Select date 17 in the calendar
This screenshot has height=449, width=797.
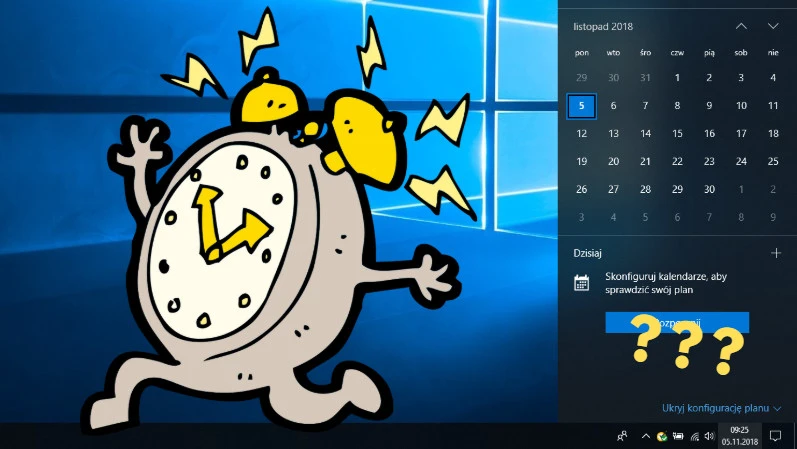tap(741, 134)
